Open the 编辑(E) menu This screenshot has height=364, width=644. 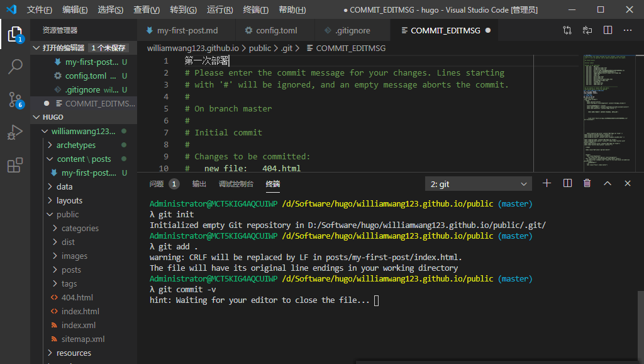[x=75, y=9]
